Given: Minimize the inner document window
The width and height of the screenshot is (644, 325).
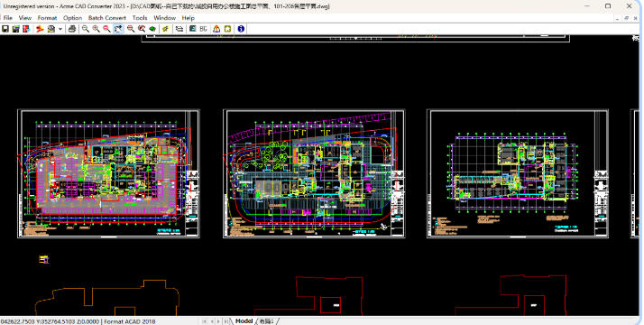Looking at the screenshot, I should [x=617, y=18].
